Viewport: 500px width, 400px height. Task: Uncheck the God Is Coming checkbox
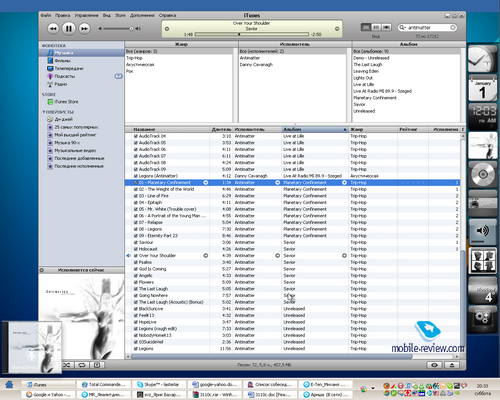click(x=136, y=269)
